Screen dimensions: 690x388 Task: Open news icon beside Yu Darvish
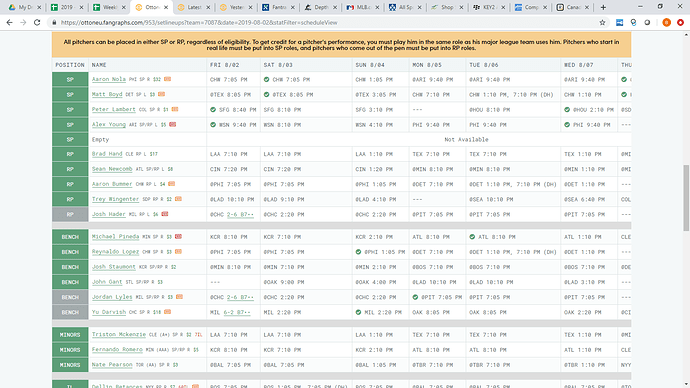pos(167,312)
